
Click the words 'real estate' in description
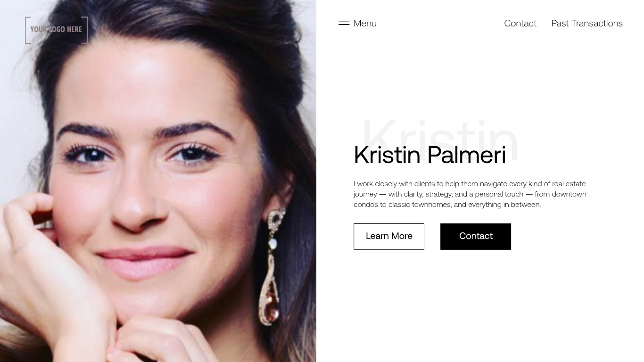(569, 184)
